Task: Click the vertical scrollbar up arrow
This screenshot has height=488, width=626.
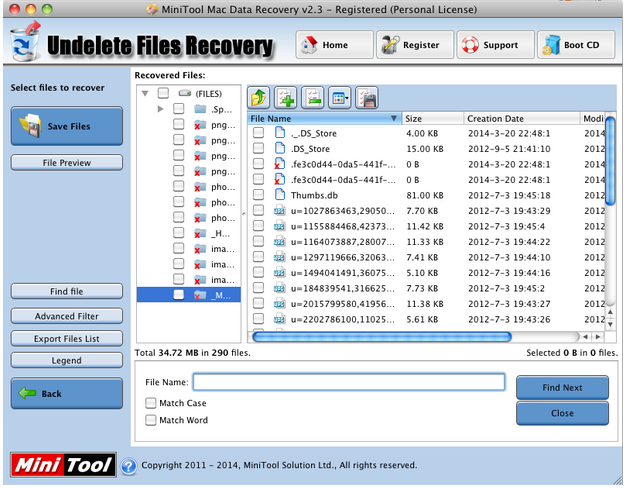Action: pyautogui.click(x=610, y=312)
